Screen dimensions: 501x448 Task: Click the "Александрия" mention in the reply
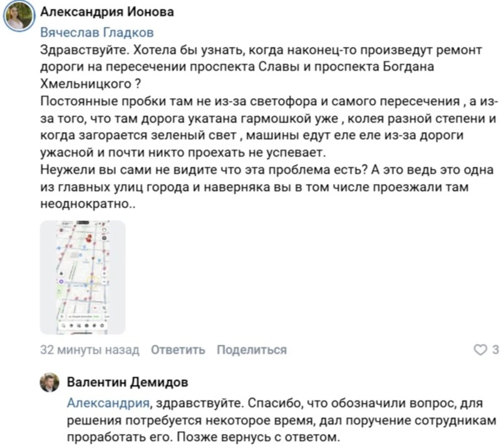[108, 402]
